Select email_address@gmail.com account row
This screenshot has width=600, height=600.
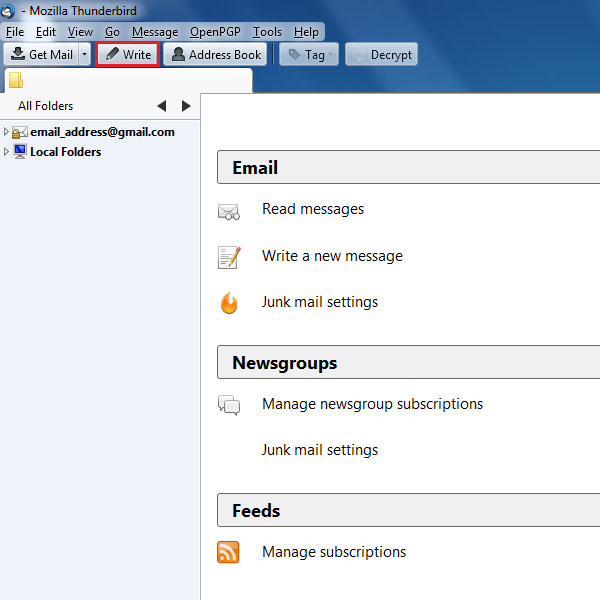100,132
